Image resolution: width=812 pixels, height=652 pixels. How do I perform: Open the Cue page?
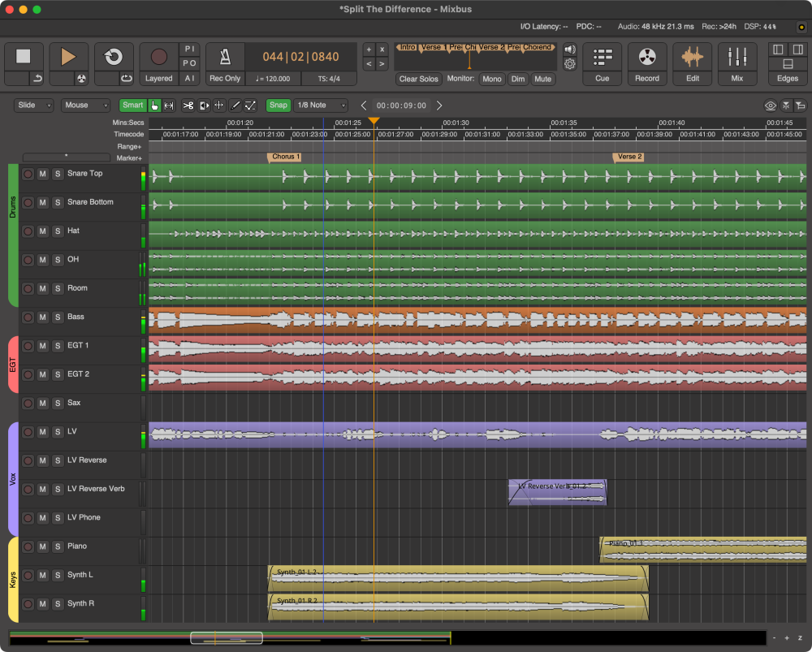(602, 63)
